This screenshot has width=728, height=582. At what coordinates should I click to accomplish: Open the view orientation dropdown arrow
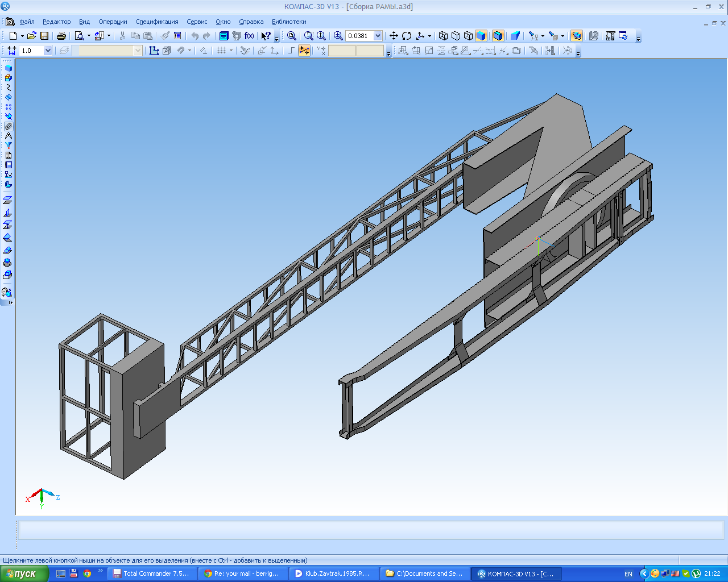tap(429, 36)
